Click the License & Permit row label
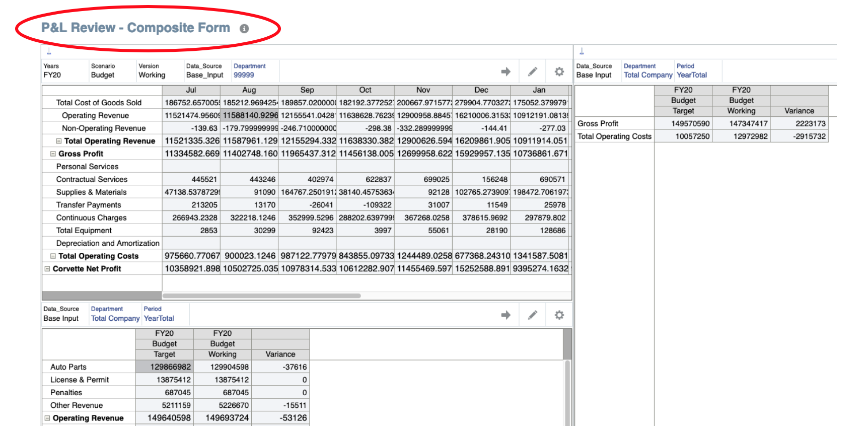Screen dimensions: 868x433 point(80,380)
